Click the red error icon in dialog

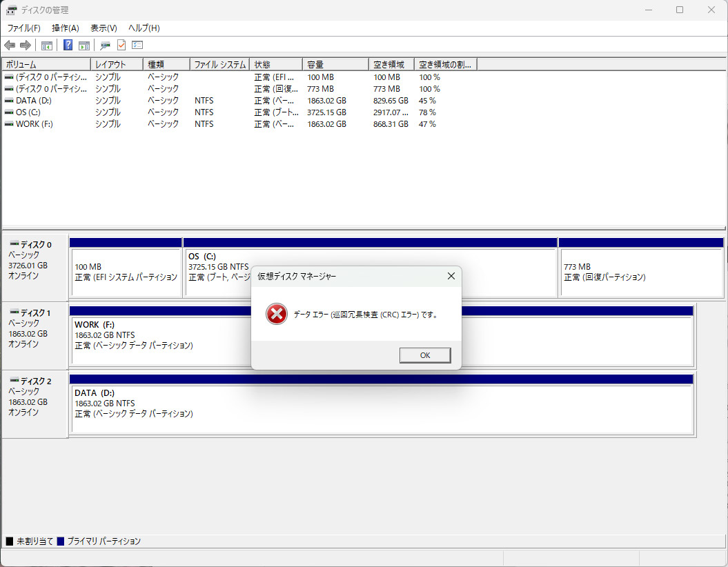click(277, 314)
